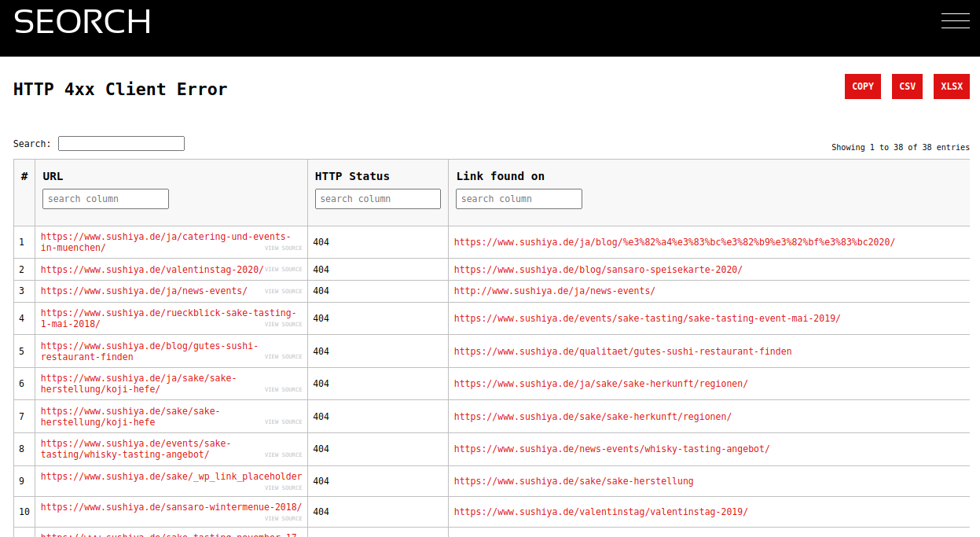Open valentinstag/valentinstag-2019/ link
The height and width of the screenshot is (537, 980).
click(601, 512)
